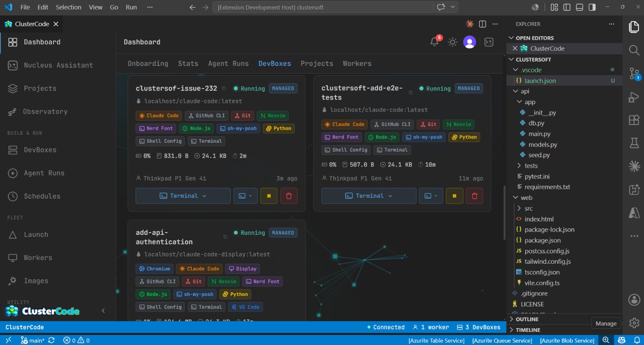Viewport: 644px width, 345px height.
Task: Open the user profile avatar
Action: pyautogui.click(x=470, y=42)
